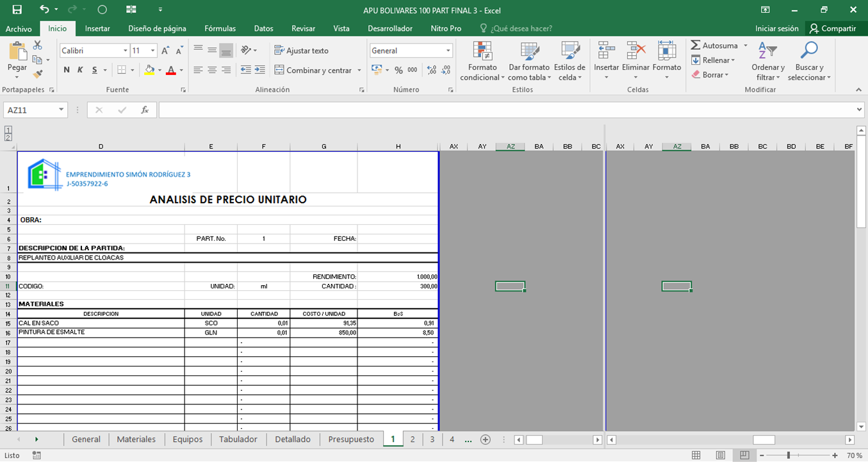Select cell REPLANTEO AUXILIAR DE CLOACAS

pos(227,258)
